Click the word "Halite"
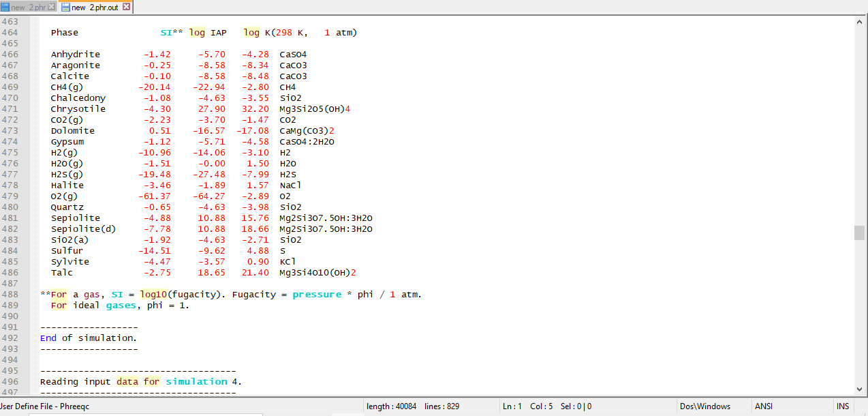 (67, 185)
